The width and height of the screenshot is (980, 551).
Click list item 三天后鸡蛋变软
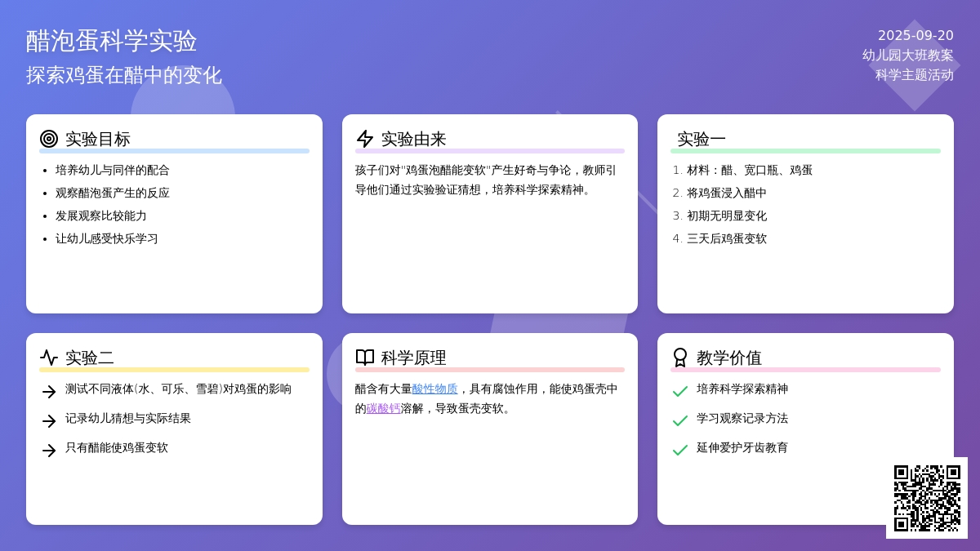click(727, 239)
